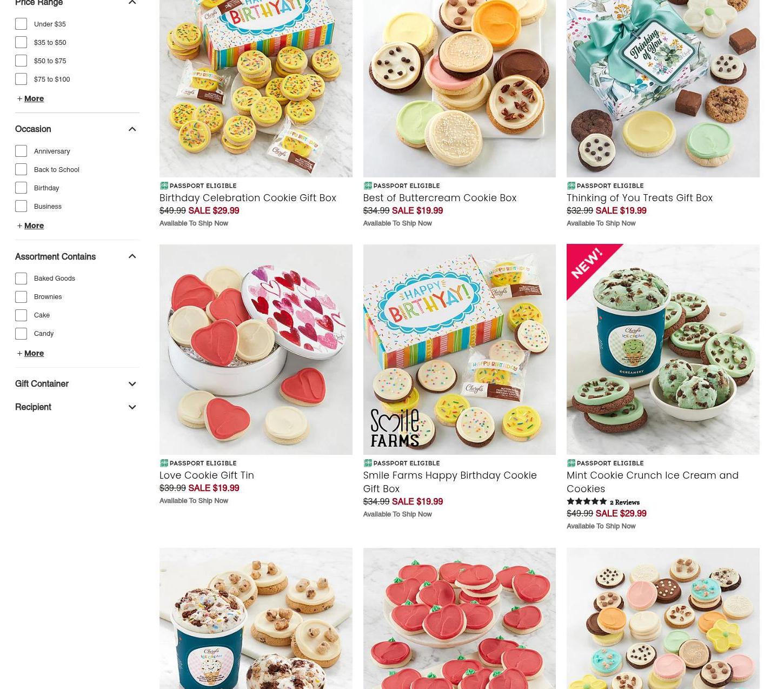Click Passport Eligible icon under Smile Farms cookie box
This screenshot has width=784, height=689.
[368, 463]
